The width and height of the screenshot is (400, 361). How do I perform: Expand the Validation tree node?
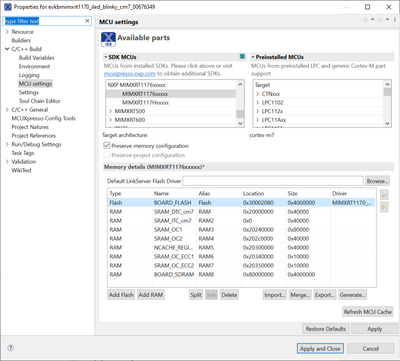pos(7,162)
